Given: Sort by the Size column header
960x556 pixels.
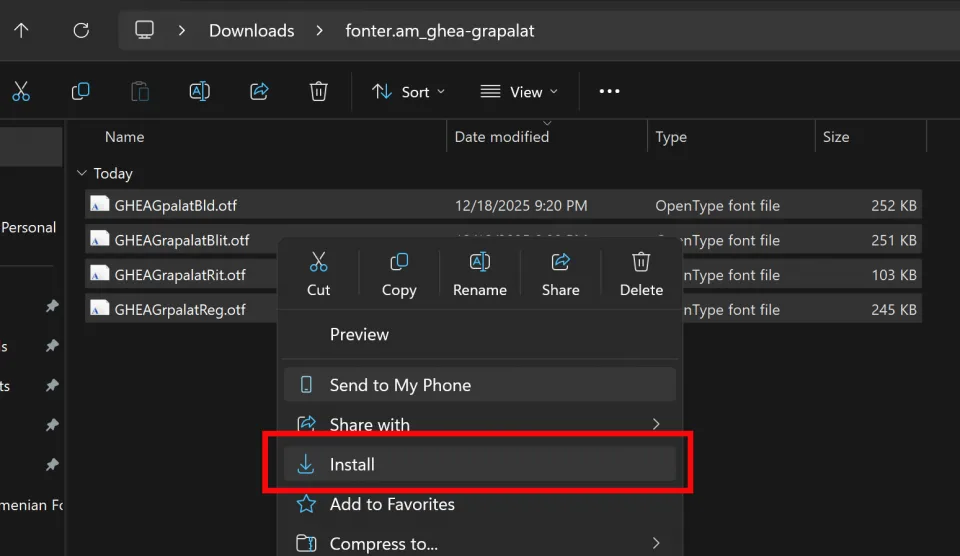Looking at the screenshot, I should 836,137.
